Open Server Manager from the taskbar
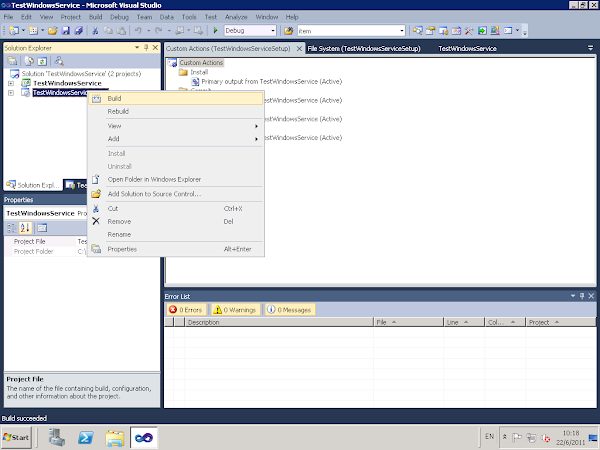 (57, 437)
